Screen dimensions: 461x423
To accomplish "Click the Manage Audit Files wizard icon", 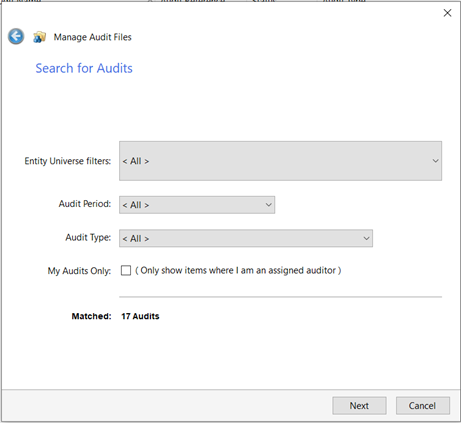I will tap(39, 37).
